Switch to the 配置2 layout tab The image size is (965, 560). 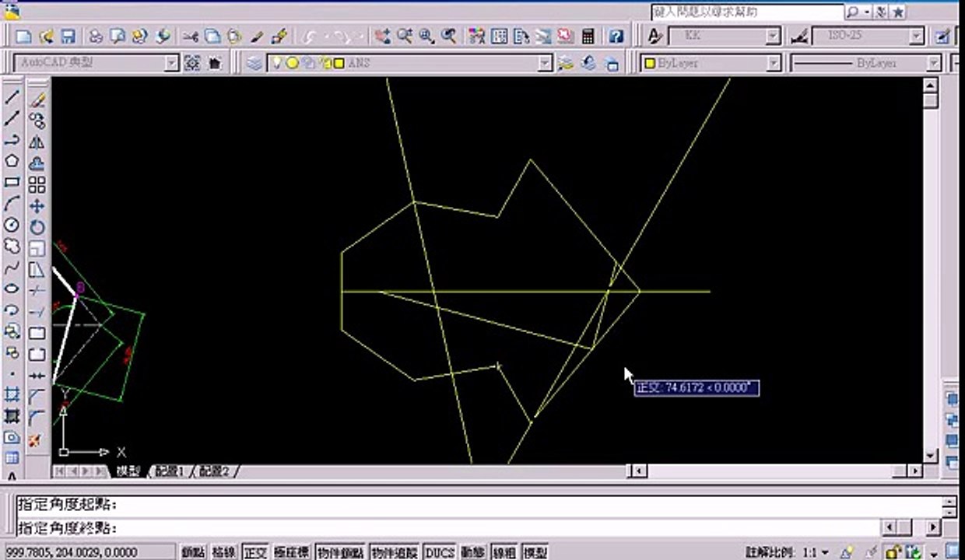coord(214,471)
